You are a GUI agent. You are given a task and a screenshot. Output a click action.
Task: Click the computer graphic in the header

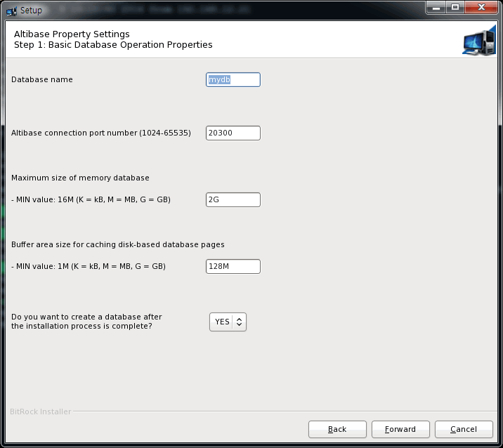pyautogui.click(x=479, y=41)
